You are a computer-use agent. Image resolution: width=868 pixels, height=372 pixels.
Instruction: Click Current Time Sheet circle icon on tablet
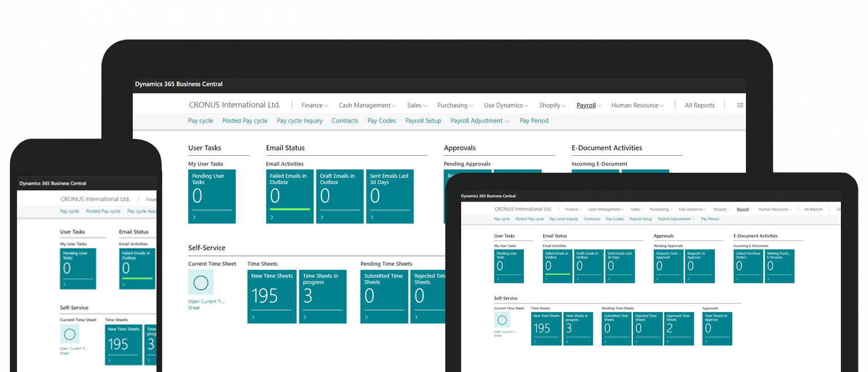pyautogui.click(x=502, y=320)
